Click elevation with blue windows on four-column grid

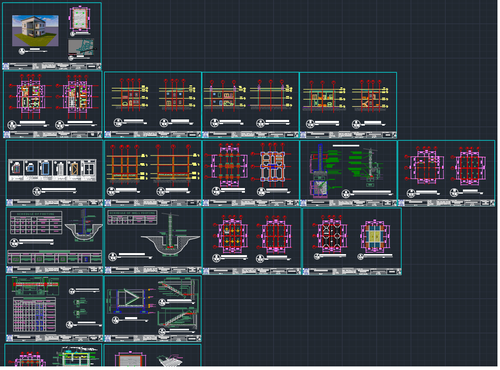(176, 95)
